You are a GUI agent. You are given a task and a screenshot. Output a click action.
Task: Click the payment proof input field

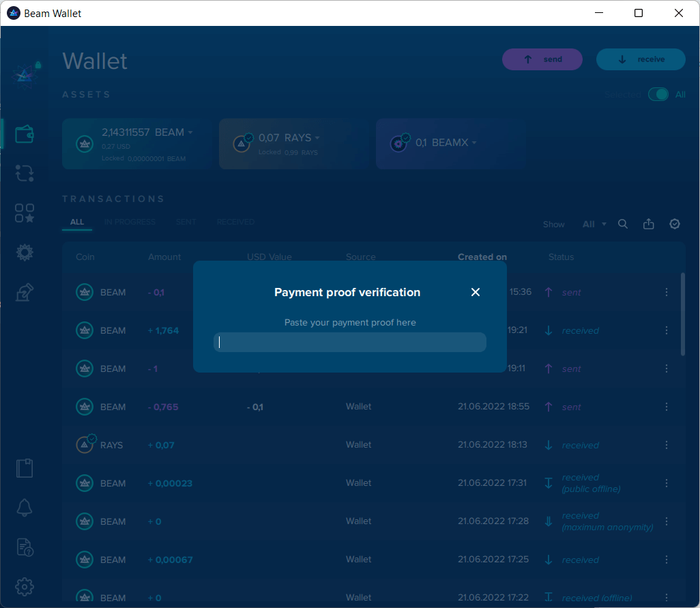click(x=350, y=343)
